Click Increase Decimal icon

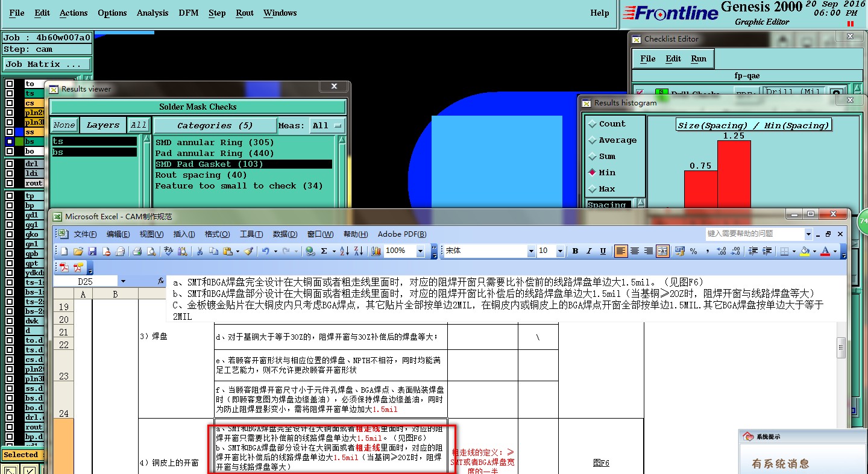(x=721, y=251)
